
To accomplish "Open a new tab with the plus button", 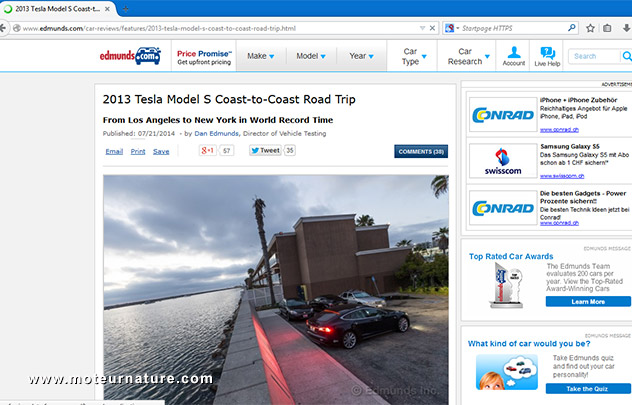I will (x=125, y=9).
